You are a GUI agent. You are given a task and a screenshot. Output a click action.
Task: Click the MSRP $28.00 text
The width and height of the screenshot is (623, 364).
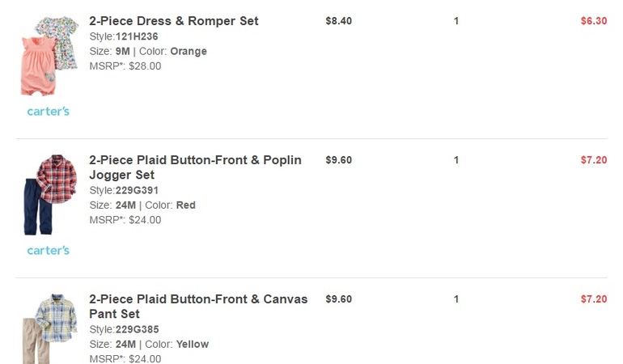[x=125, y=66]
